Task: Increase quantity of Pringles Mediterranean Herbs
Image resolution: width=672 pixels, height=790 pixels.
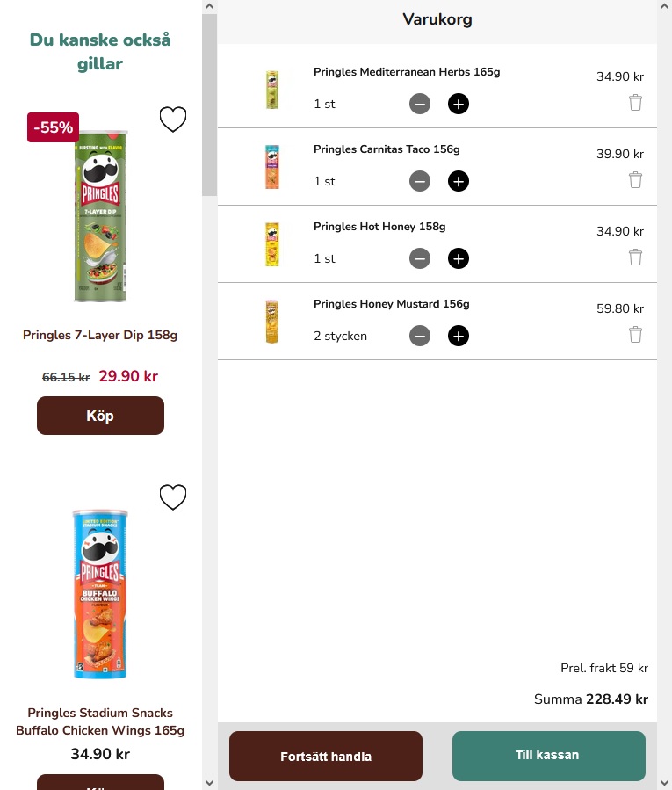Action: coord(458,104)
